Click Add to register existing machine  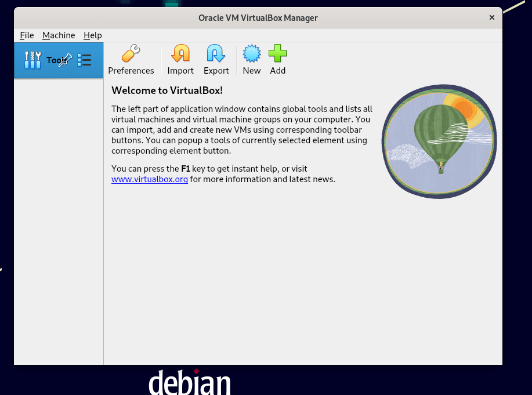(277, 59)
